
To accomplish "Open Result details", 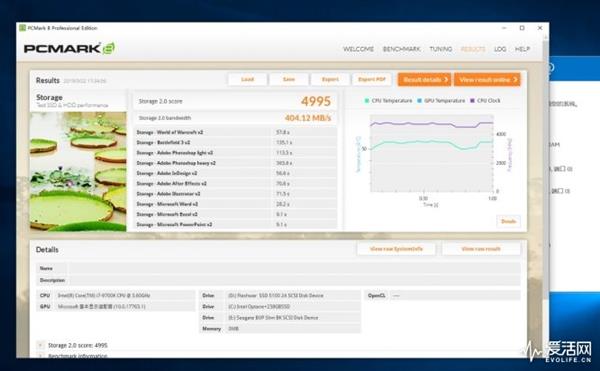I will (424, 80).
